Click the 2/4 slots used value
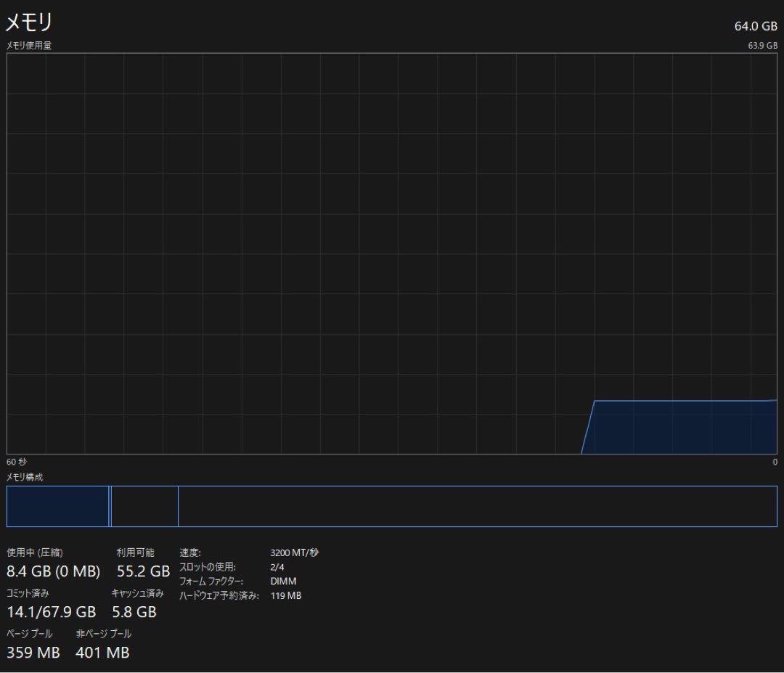Viewport: 784px width, 673px height. 277,567
